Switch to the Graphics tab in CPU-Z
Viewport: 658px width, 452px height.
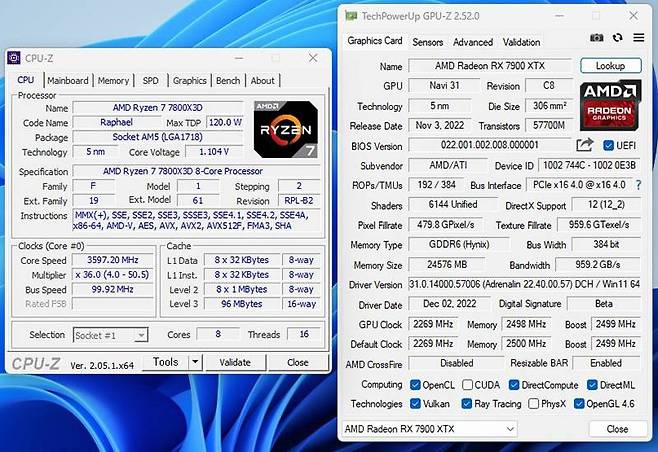click(x=190, y=80)
